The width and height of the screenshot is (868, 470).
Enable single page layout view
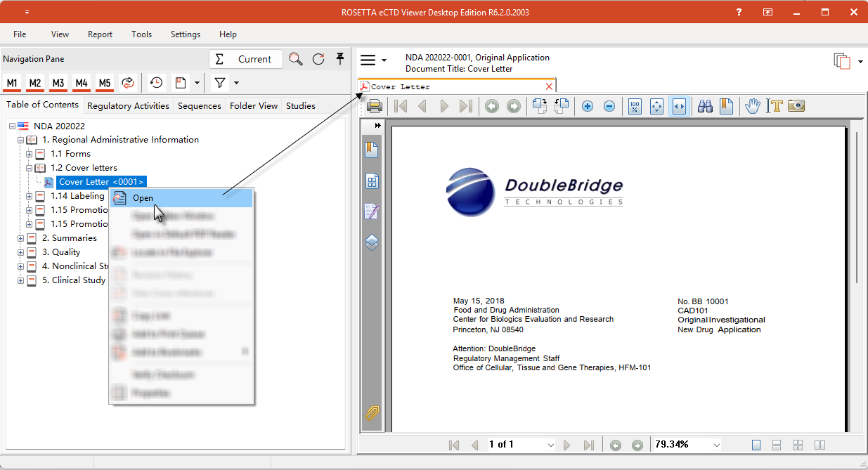click(x=756, y=445)
